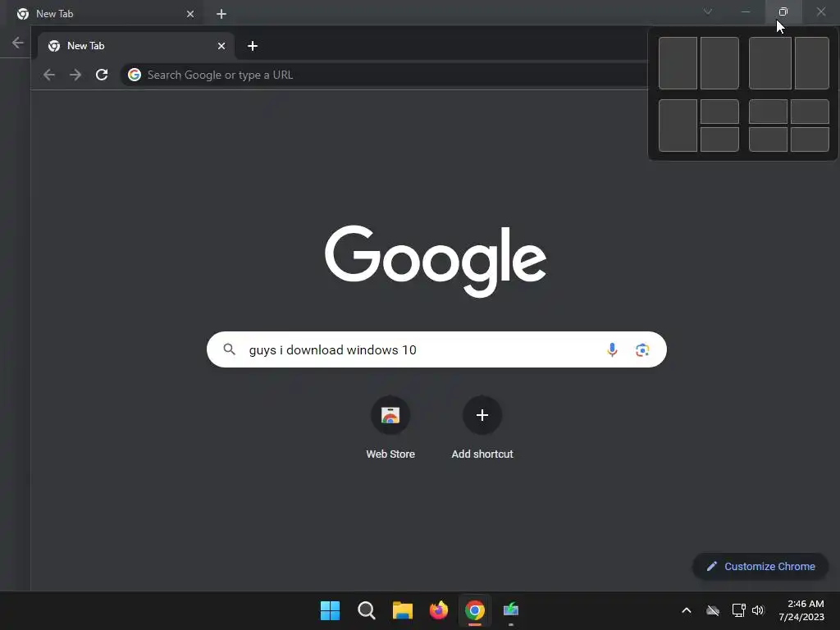
Task: Search by image with Google Lens icon
Action: pos(642,349)
